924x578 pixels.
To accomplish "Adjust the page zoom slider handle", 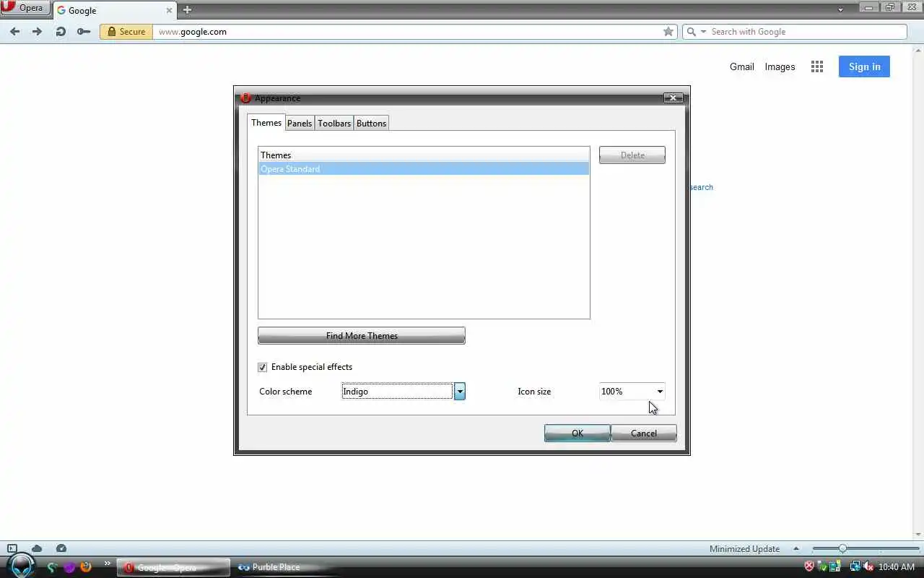I will 842,548.
